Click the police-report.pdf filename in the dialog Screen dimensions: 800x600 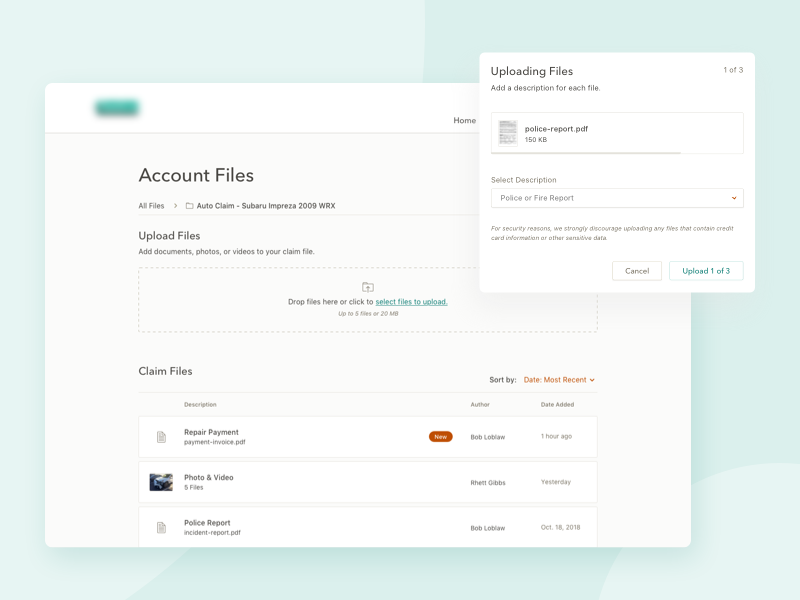(556, 129)
